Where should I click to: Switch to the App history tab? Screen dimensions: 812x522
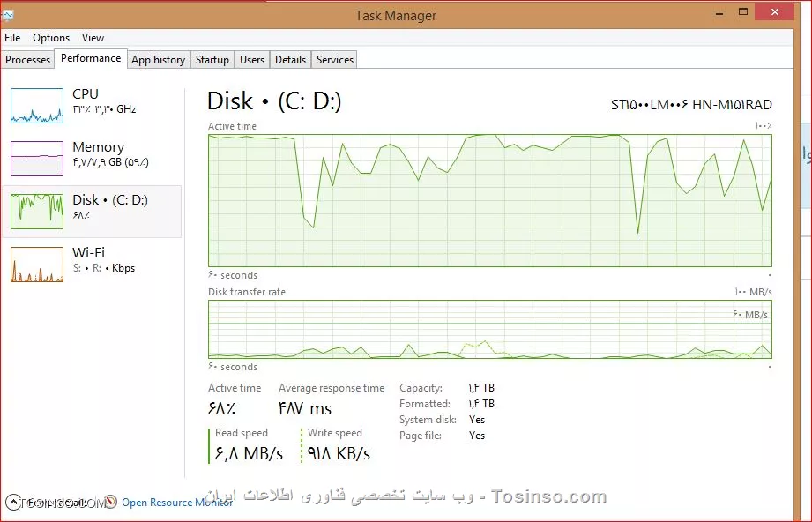coord(158,60)
